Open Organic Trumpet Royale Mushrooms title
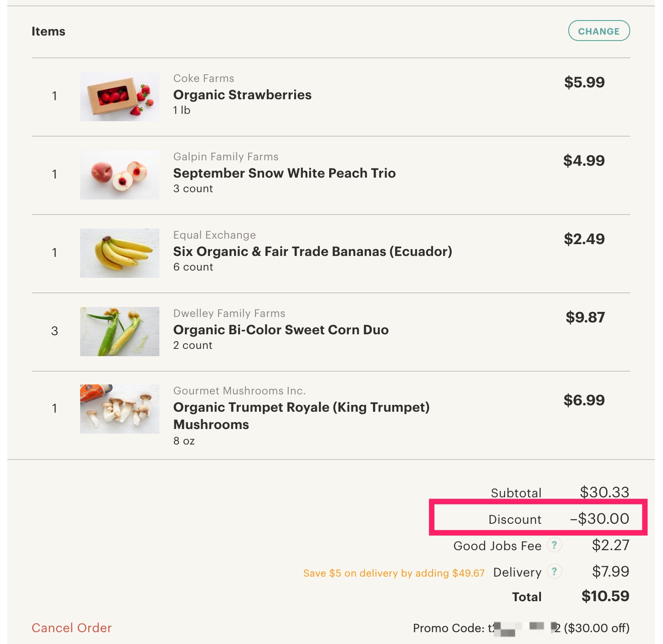Image resolution: width=663 pixels, height=644 pixels. pos(301,415)
